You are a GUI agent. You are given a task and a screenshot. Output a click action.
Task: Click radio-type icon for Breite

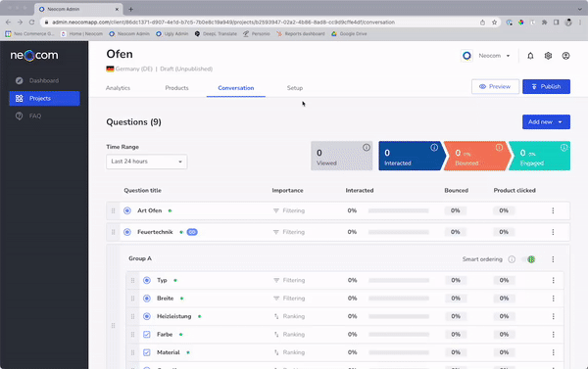147,299
